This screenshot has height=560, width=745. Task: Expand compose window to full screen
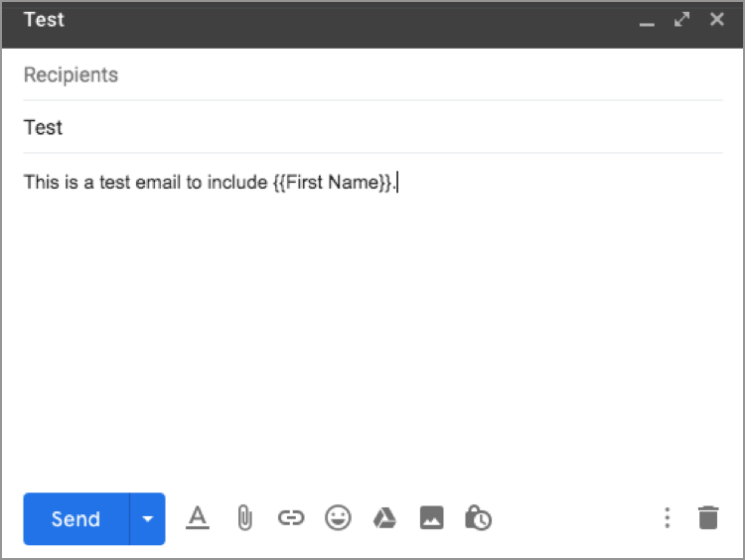(681, 20)
